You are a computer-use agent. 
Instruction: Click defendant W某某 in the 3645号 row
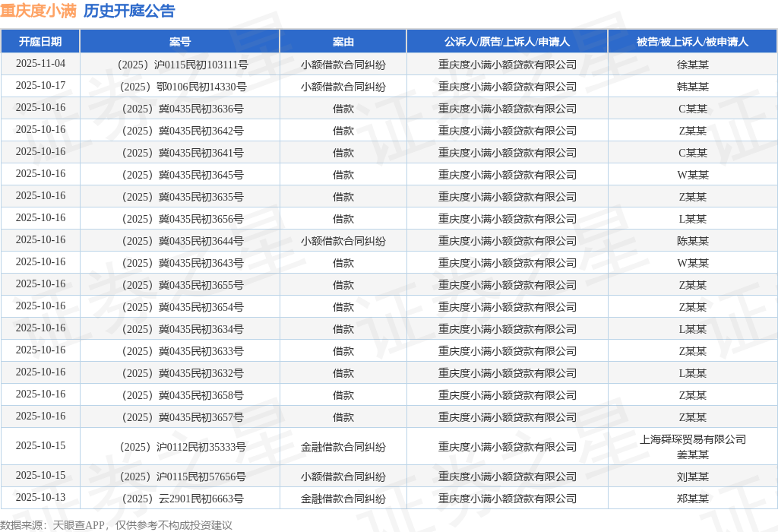point(693,175)
